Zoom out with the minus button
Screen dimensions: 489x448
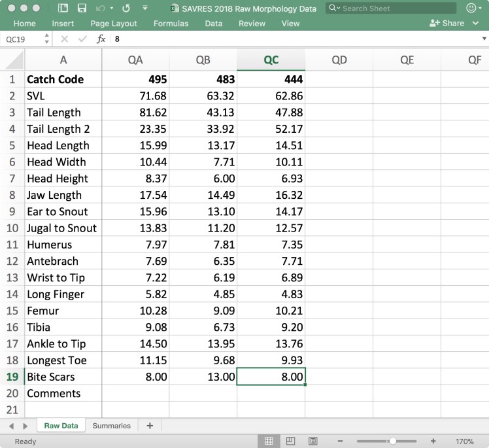point(340,441)
